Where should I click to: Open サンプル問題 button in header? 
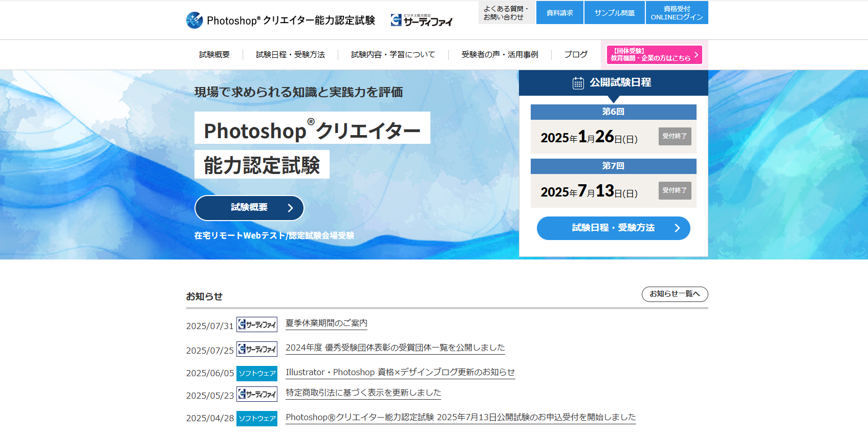click(x=615, y=12)
